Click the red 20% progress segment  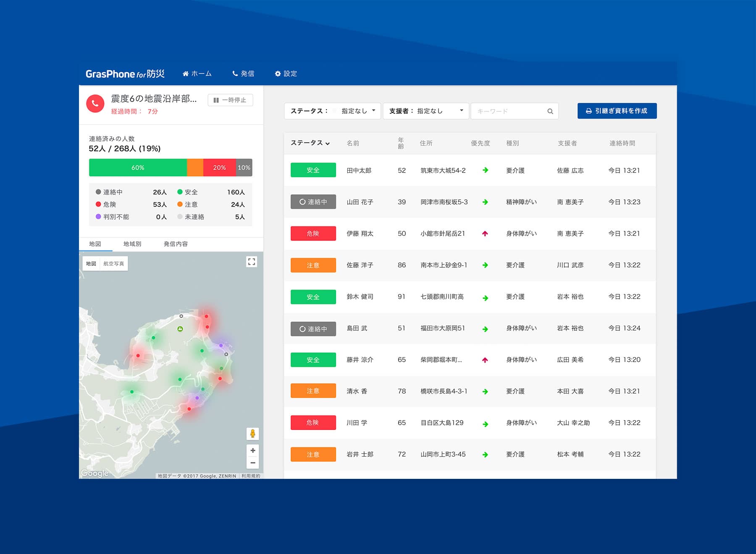(219, 167)
